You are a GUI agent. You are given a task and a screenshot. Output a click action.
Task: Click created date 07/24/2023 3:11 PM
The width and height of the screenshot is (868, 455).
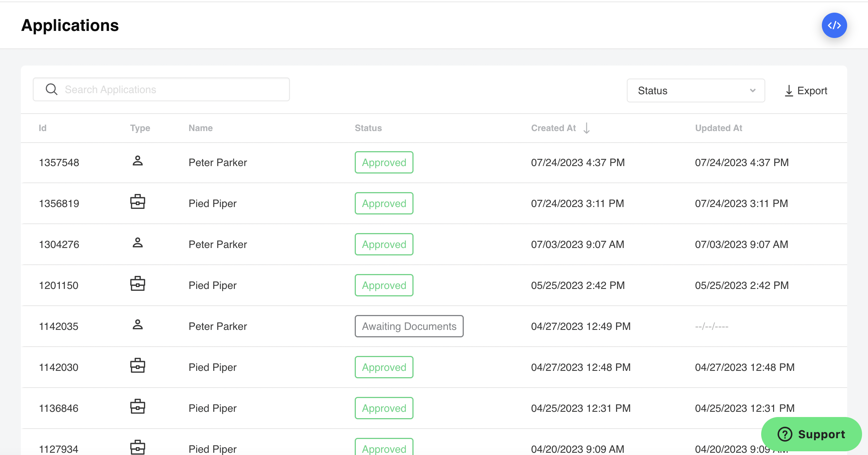pyautogui.click(x=577, y=204)
